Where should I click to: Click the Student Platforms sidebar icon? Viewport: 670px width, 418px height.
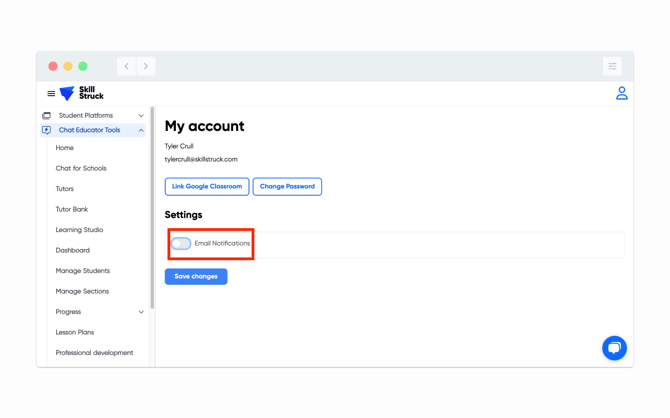click(x=46, y=116)
